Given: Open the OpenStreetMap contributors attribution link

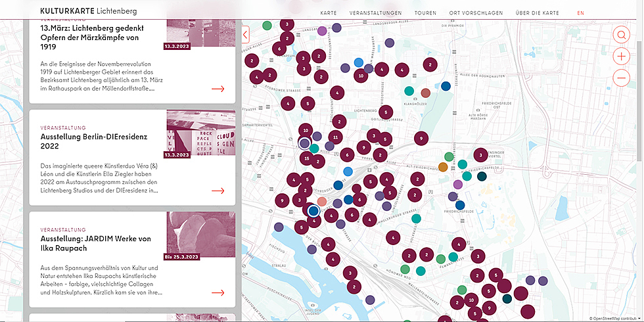Looking at the screenshot, I should coord(613,319).
